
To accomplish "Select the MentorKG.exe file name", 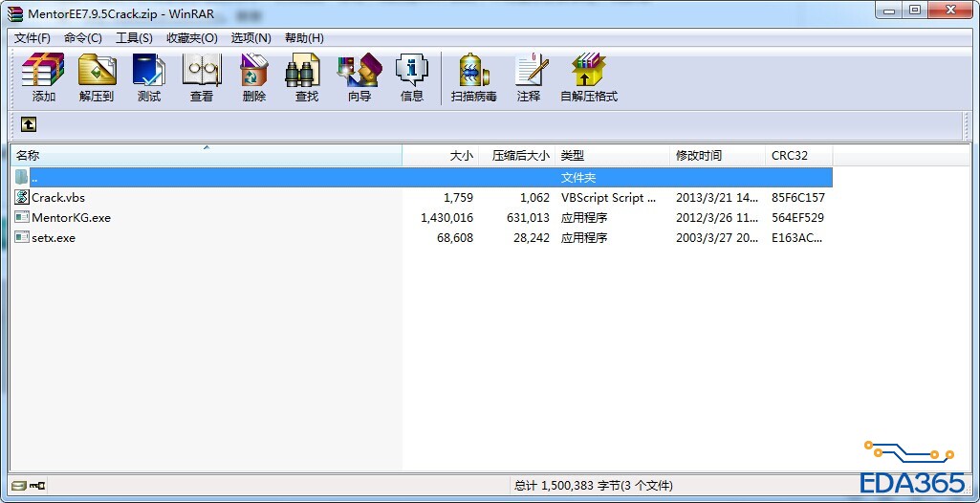I will click(x=72, y=217).
